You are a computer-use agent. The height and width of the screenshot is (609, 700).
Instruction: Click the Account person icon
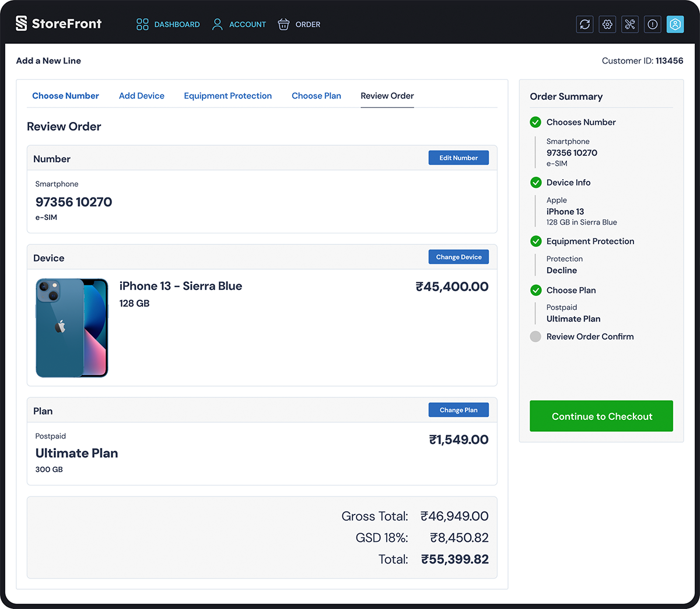217,24
